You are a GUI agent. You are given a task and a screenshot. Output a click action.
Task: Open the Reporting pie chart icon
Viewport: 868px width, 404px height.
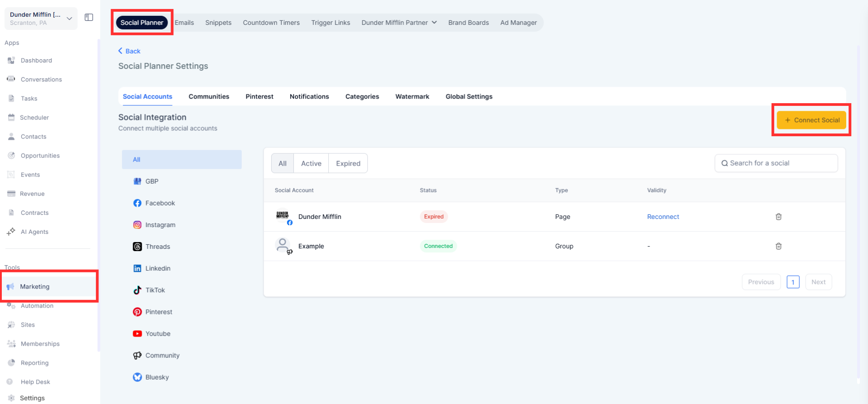point(11,363)
